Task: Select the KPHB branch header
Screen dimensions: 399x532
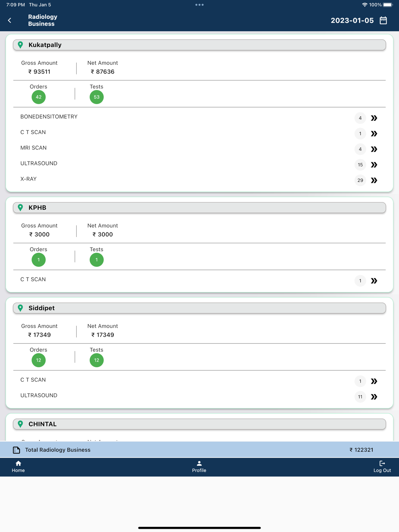Action: coord(199,208)
